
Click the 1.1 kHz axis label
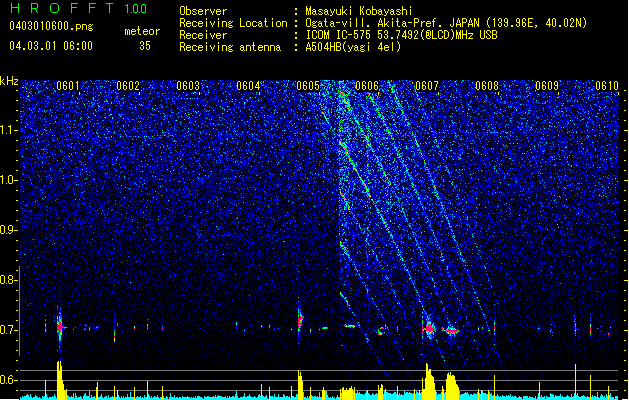click(x=9, y=130)
